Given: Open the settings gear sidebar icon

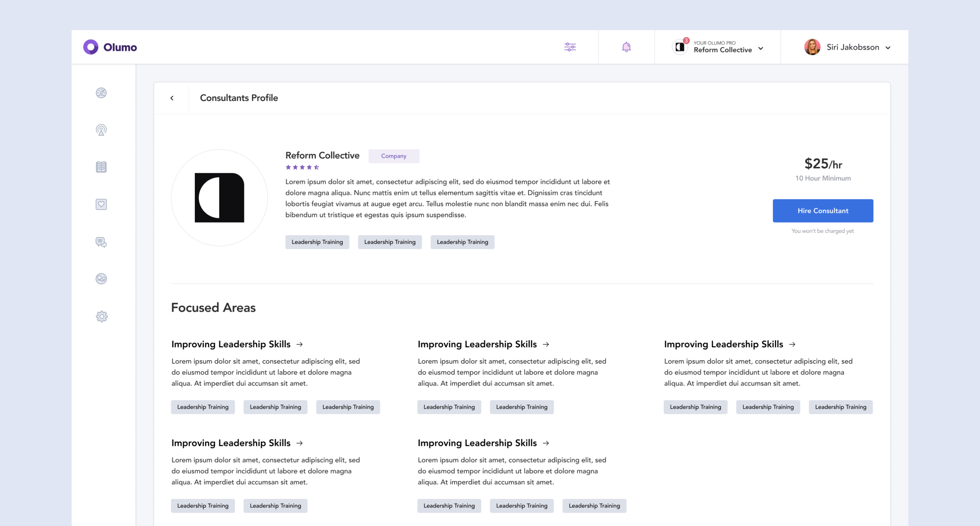Looking at the screenshot, I should tap(101, 317).
